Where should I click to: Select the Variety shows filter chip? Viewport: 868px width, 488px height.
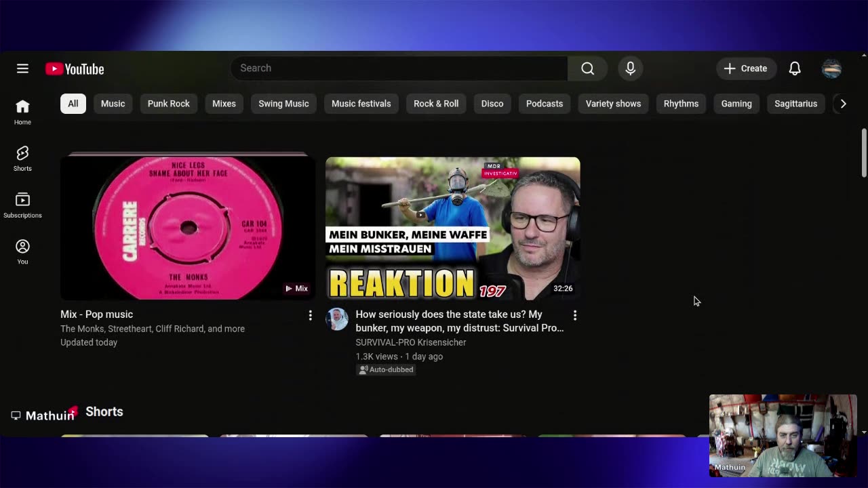point(613,104)
